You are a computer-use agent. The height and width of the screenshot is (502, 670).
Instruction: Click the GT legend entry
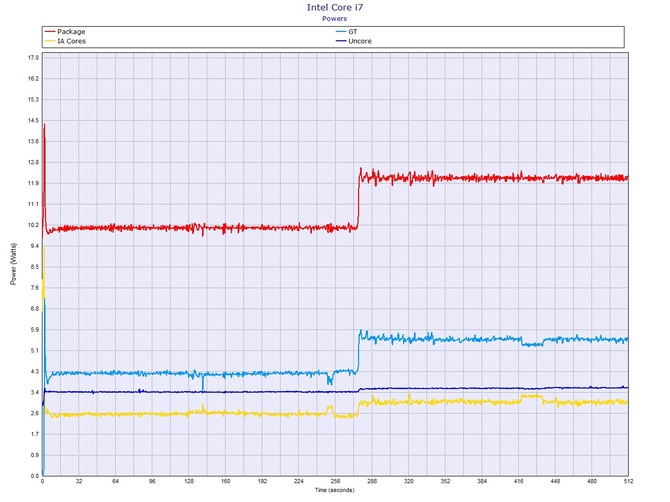[x=347, y=32]
